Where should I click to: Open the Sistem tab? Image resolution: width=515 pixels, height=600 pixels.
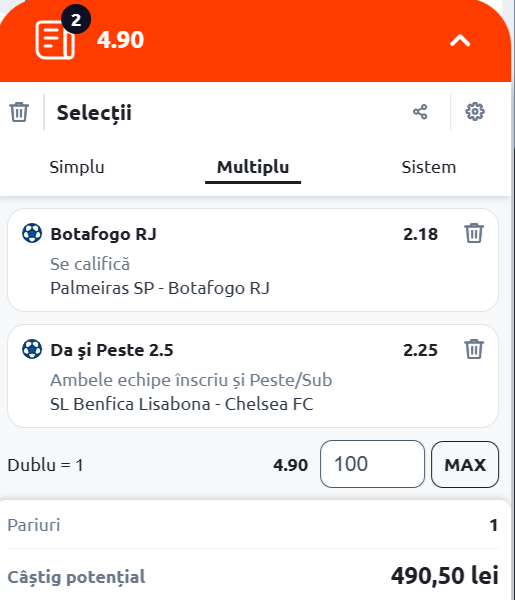coord(429,167)
